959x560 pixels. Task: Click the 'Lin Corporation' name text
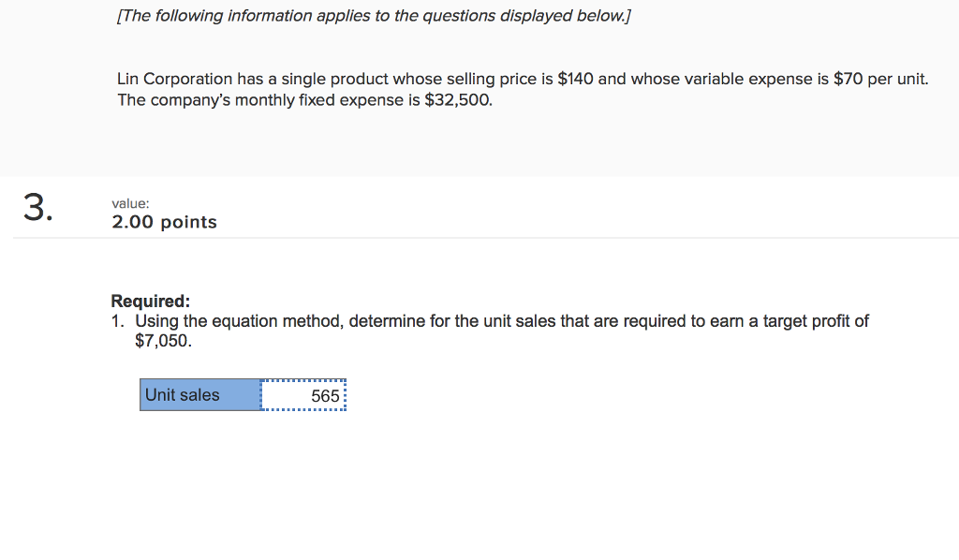click(170, 79)
